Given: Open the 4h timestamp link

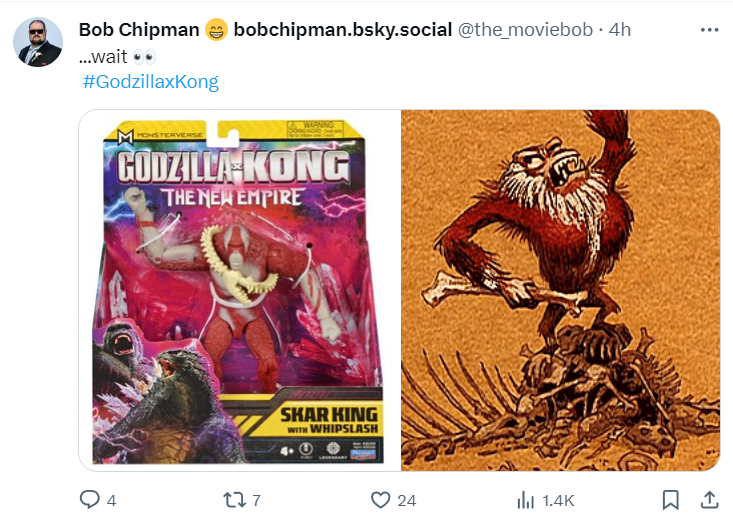Looking at the screenshot, I should 620,30.
